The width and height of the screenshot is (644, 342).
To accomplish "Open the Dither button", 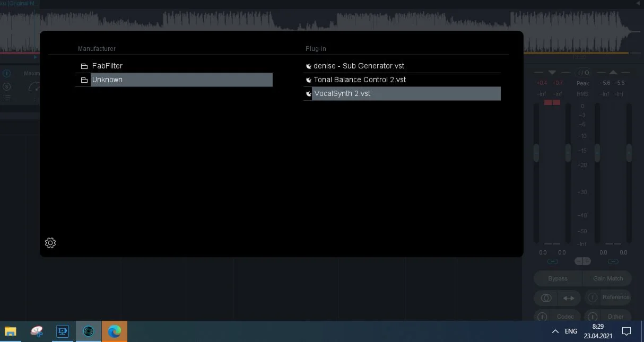I will pyautogui.click(x=616, y=317).
